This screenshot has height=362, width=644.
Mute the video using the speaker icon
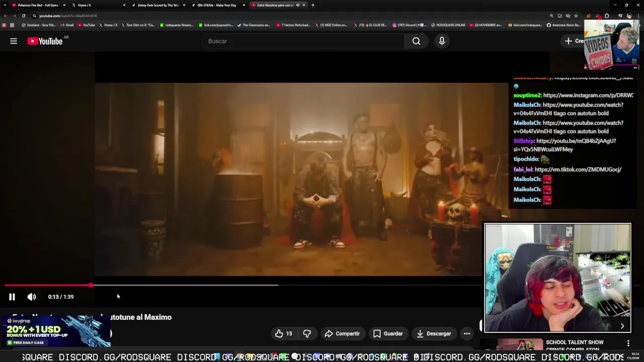[x=32, y=297]
